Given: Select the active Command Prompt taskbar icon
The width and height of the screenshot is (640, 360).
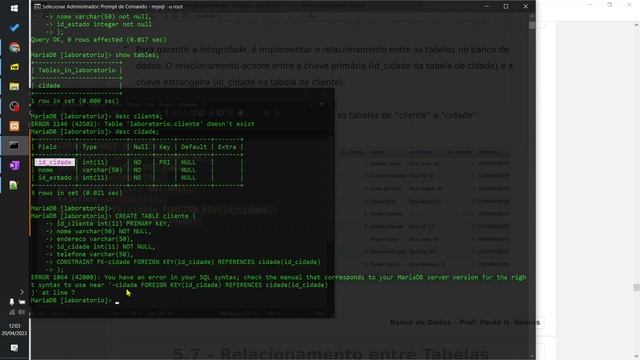Looking at the screenshot, I should coord(14,145).
